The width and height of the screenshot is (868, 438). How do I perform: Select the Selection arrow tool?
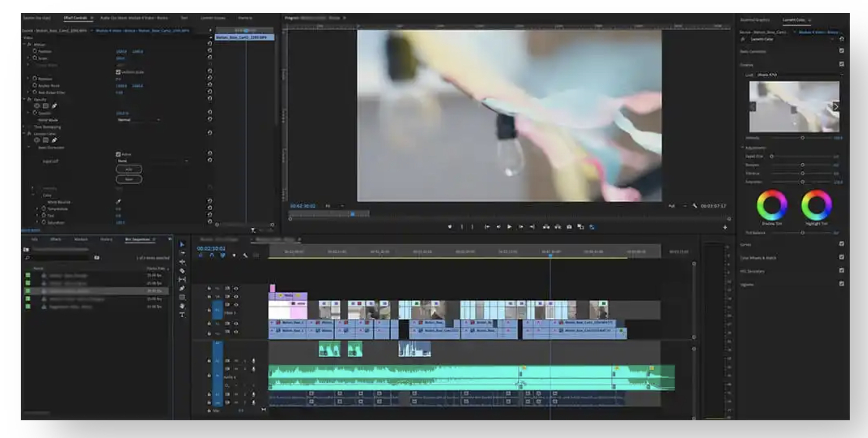tap(182, 244)
